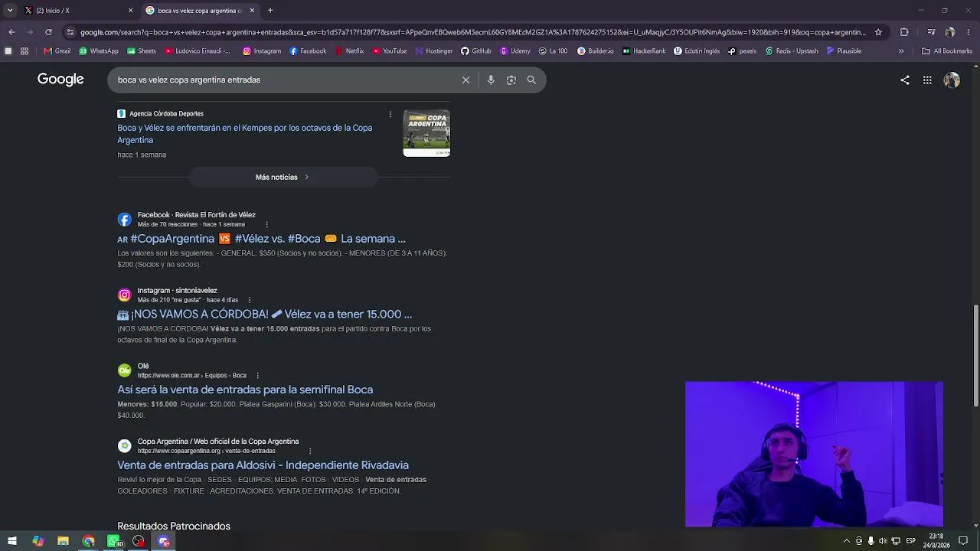Open the Windows notification center icon

(963, 541)
